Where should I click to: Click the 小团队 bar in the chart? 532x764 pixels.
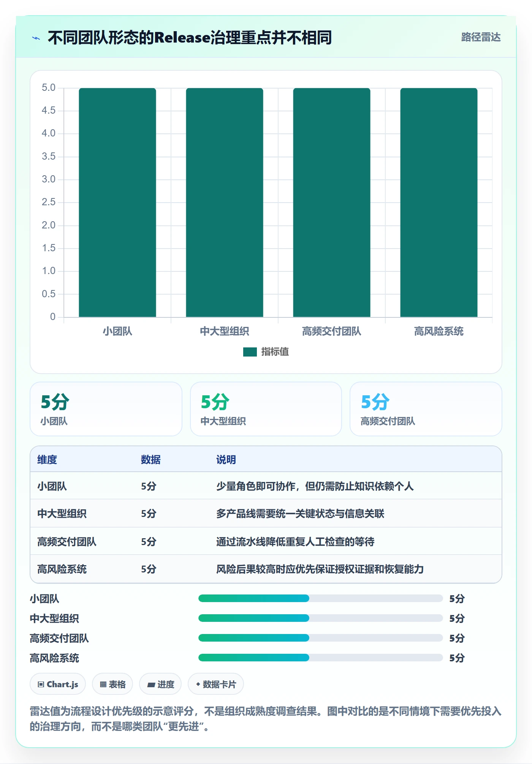(117, 203)
